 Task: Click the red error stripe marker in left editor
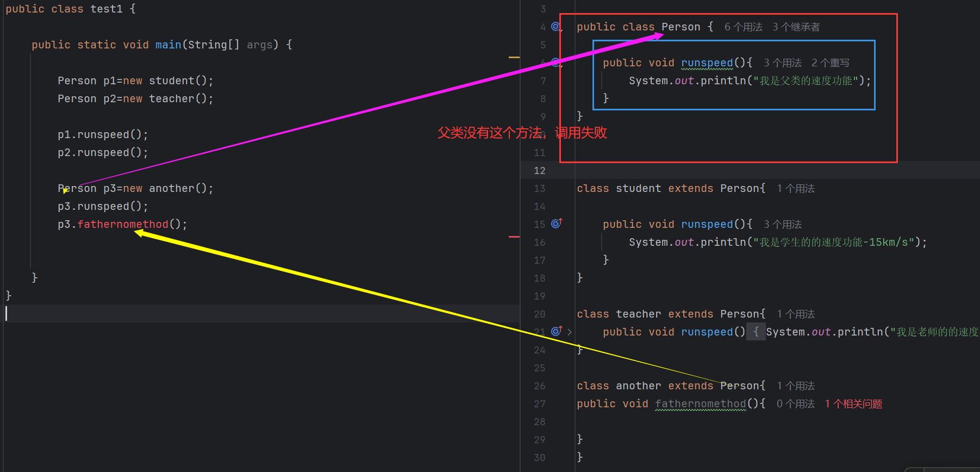pyautogui.click(x=514, y=237)
